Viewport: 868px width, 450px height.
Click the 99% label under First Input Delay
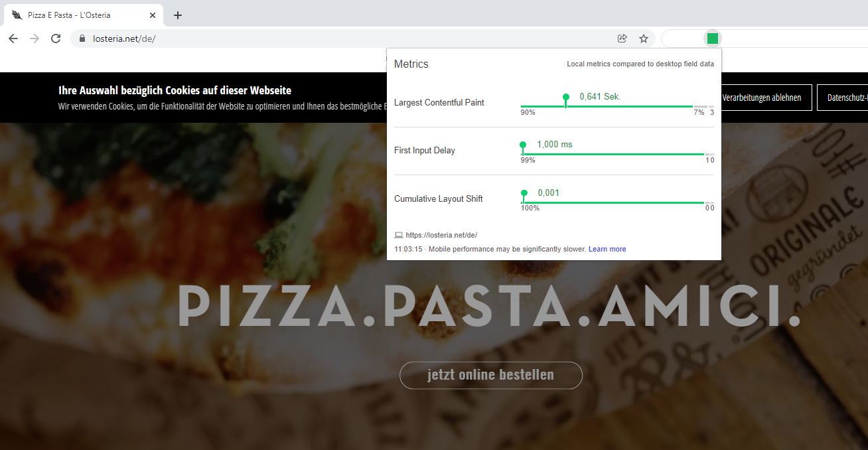[528, 160]
